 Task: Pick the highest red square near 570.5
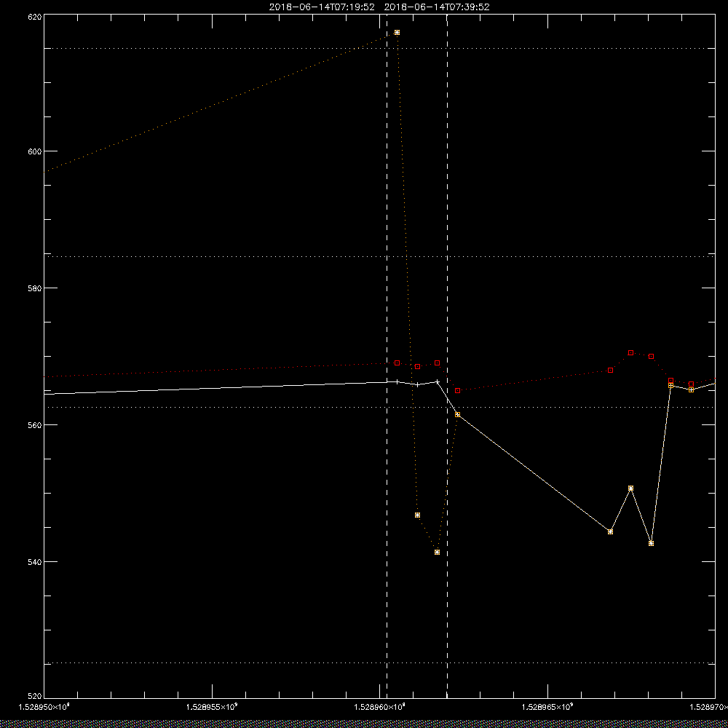[x=630, y=353]
